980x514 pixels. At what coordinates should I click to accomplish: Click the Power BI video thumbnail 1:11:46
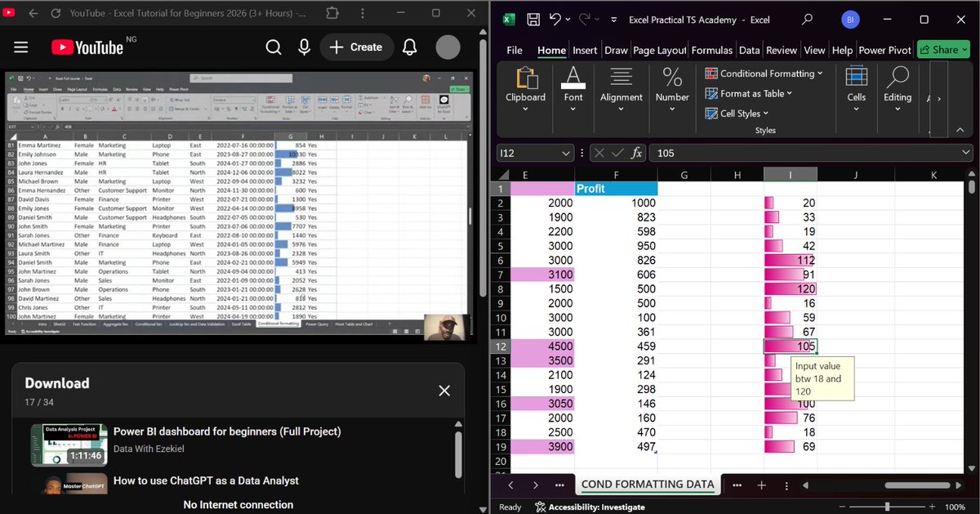pos(69,445)
